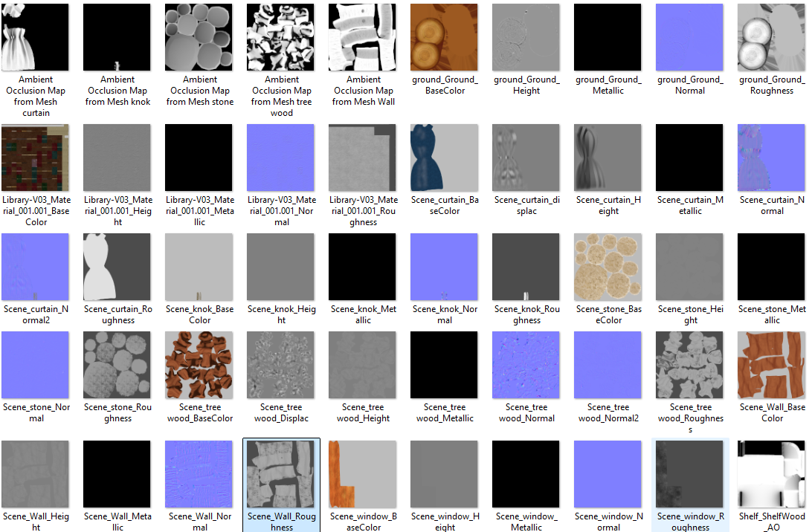Select the Scene_tree wood_Normal purple map
This screenshot has height=532, width=812.
click(x=526, y=364)
